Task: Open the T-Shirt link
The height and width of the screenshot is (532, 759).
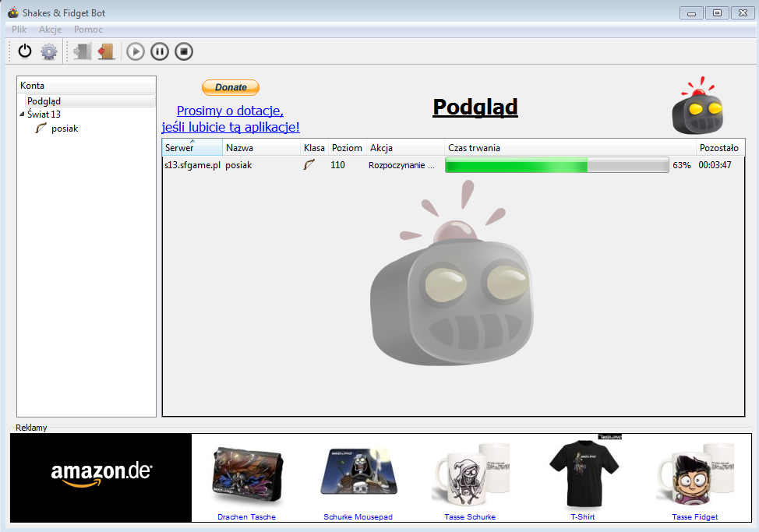Action: pyautogui.click(x=583, y=517)
